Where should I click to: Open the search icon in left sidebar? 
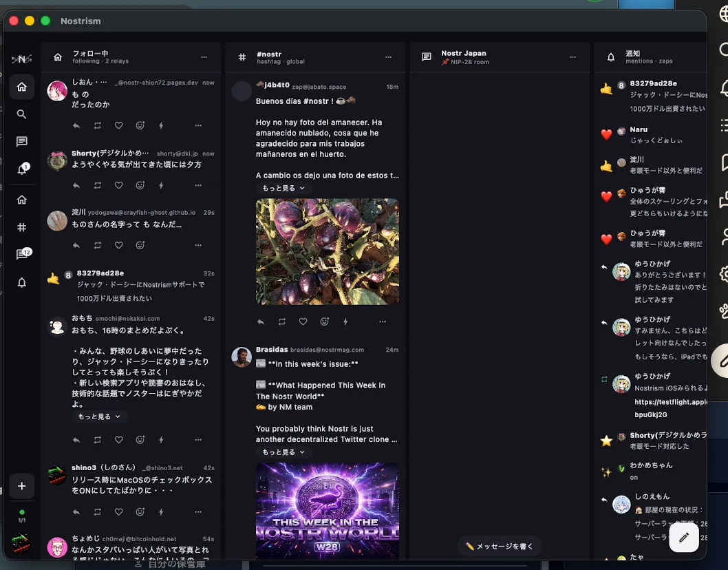21,114
